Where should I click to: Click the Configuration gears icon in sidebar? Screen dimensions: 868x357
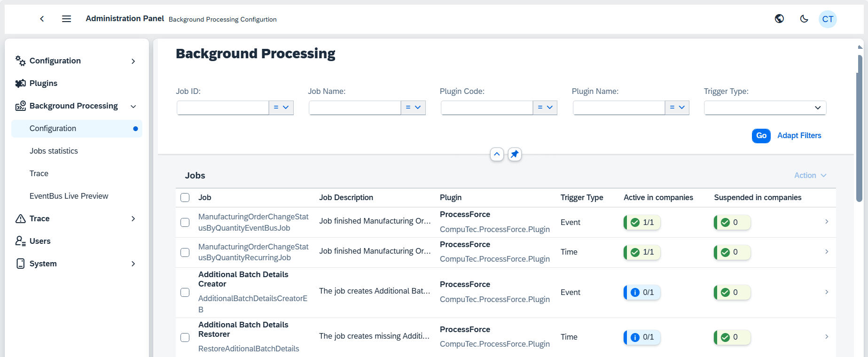click(20, 61)
